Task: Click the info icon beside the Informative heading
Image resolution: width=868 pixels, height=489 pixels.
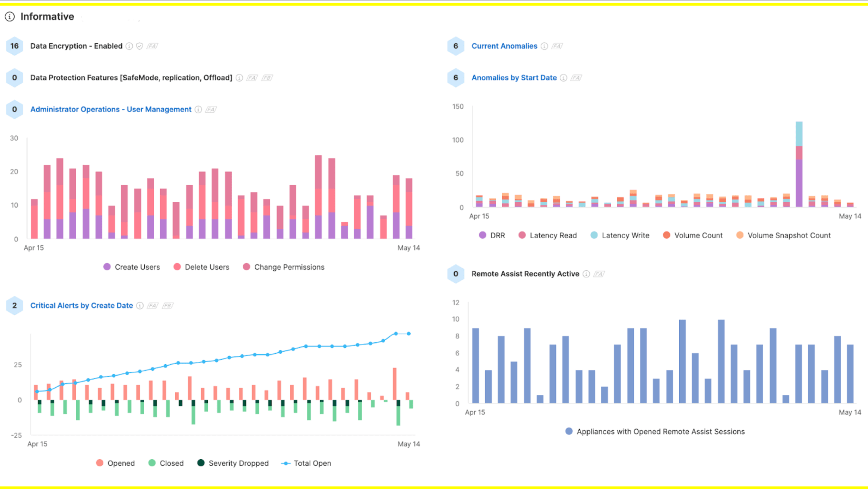Action: (x=10, y=17)
